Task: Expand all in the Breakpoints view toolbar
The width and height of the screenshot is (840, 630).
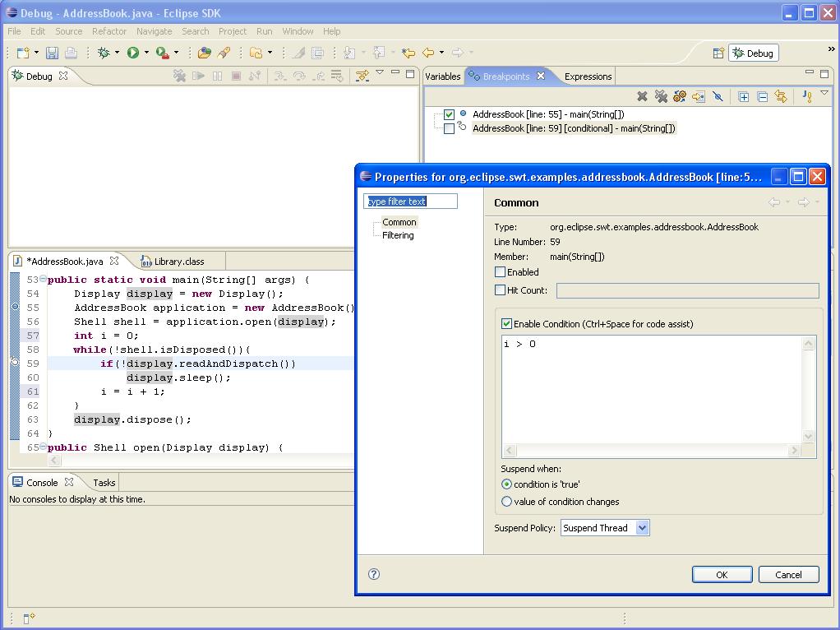Action: [744, 96]
